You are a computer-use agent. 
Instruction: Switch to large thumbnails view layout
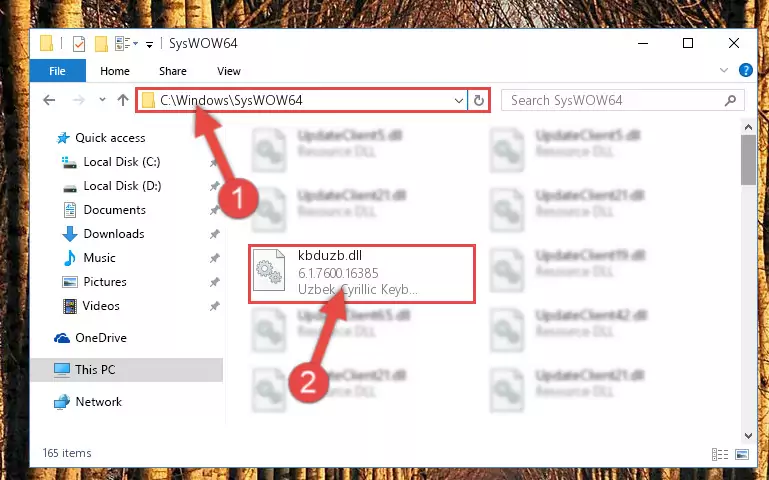click(742, 455)
